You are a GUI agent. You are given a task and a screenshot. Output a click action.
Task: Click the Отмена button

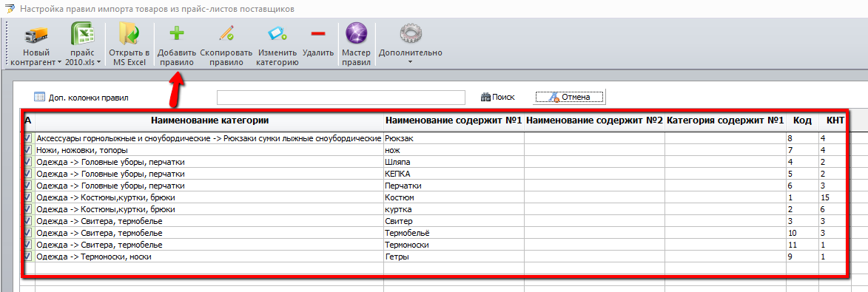click(x=570, y=98)
